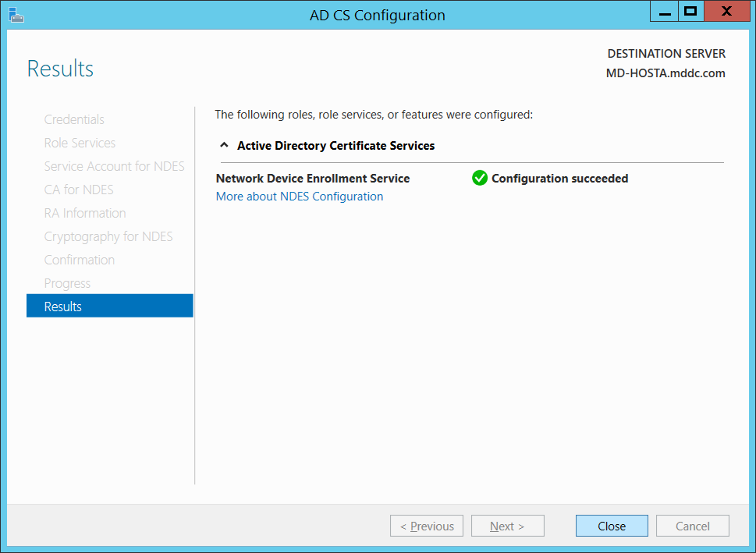The height and width of the screenshot is (553, 756).
Task: Click the Results page title
Action: coord(60,69)
